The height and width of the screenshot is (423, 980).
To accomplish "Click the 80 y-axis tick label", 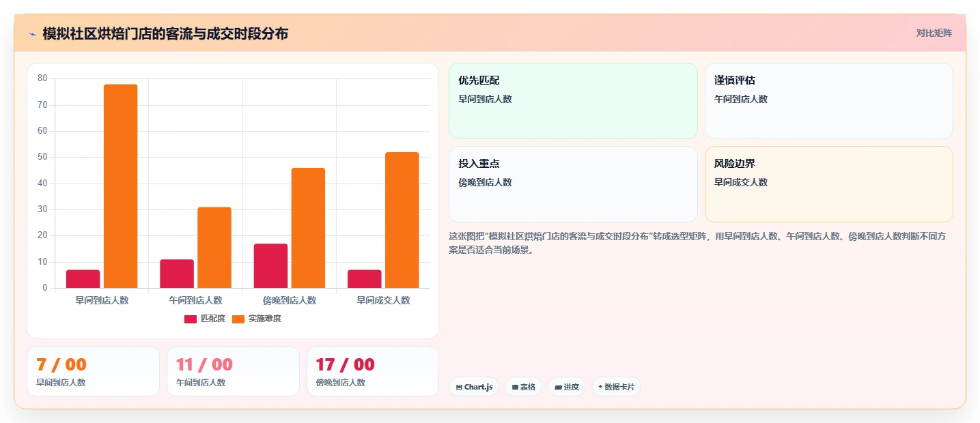I will [x=42, y=78].
